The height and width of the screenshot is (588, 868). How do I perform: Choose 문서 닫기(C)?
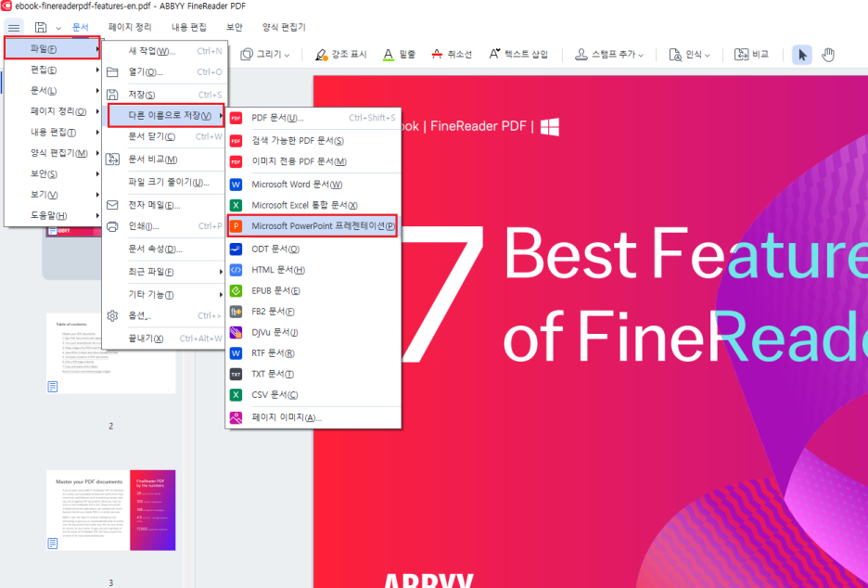164,136
